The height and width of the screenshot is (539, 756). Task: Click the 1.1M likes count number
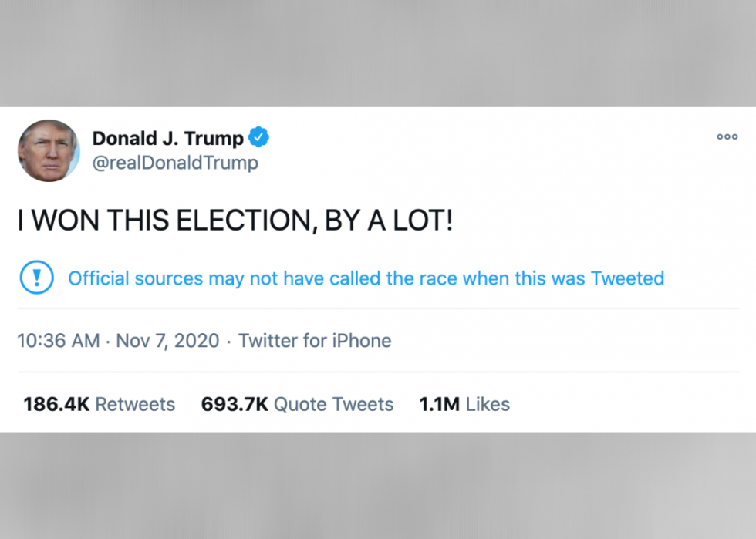pyautogui.click(x=439, y=404)
